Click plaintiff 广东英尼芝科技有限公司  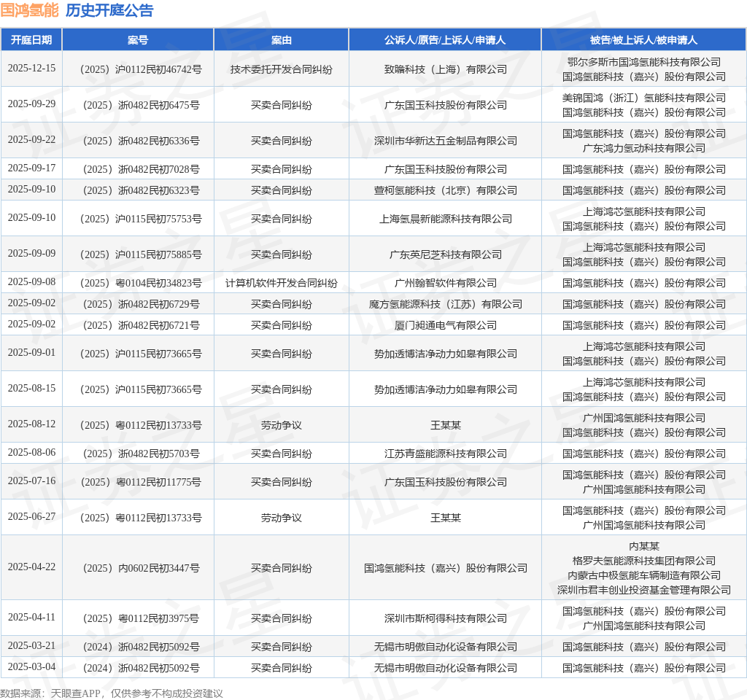[446, 254]
